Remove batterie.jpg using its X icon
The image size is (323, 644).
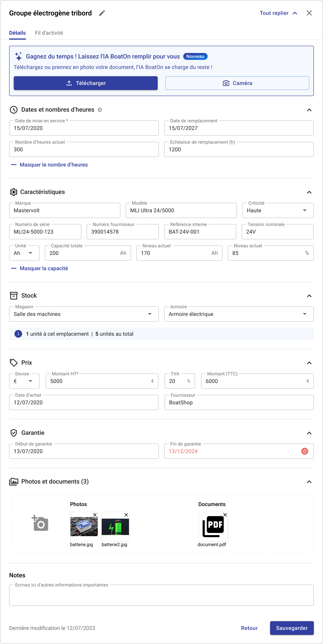pyautogui.click(x=95, y=515)
